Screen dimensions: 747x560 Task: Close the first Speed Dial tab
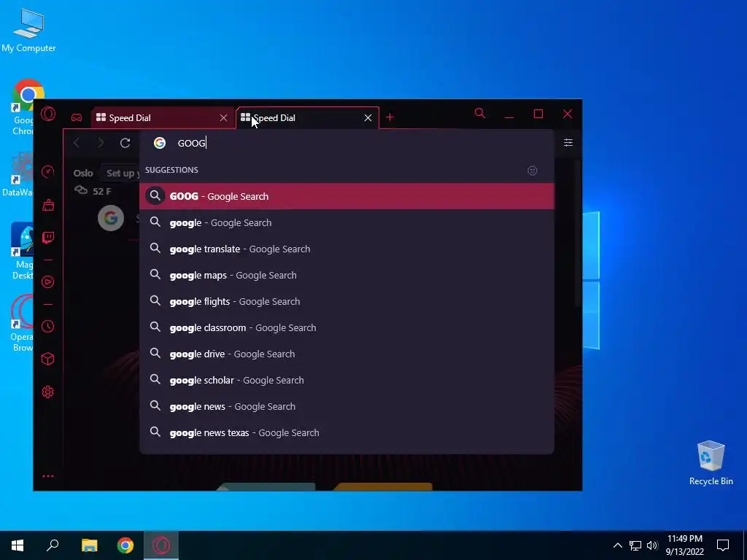[x=223, y=117]
